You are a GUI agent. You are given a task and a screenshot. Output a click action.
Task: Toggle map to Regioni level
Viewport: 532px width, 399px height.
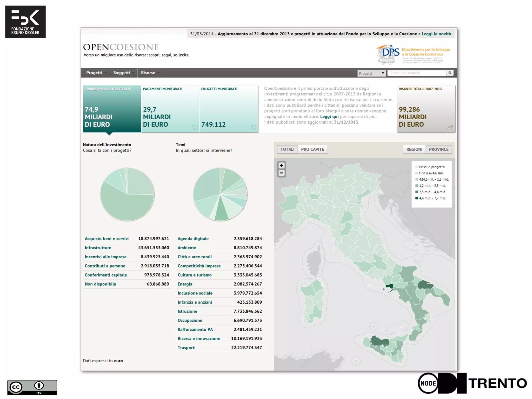pyautogui.click(x=414, y=149)
